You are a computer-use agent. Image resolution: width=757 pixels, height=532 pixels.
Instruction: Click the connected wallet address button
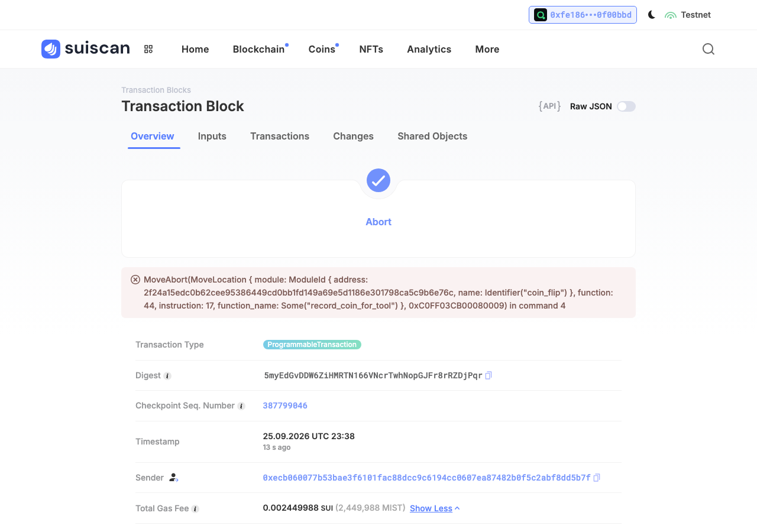click(583, 15)
